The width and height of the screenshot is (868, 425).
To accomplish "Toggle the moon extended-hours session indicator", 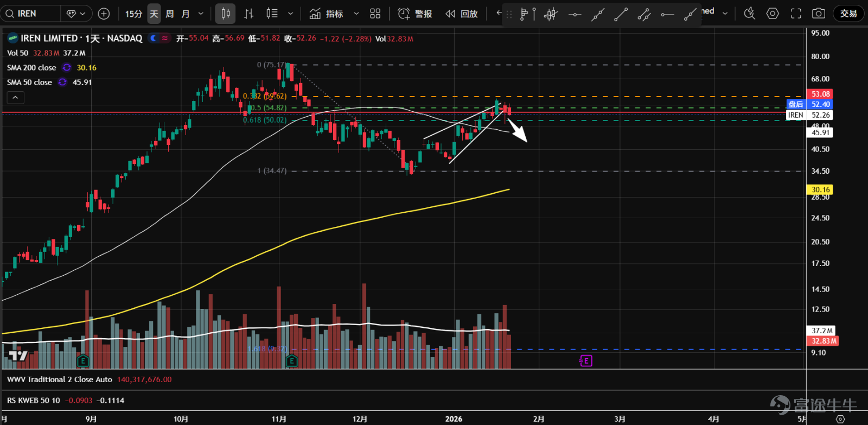I will [154, 39].
